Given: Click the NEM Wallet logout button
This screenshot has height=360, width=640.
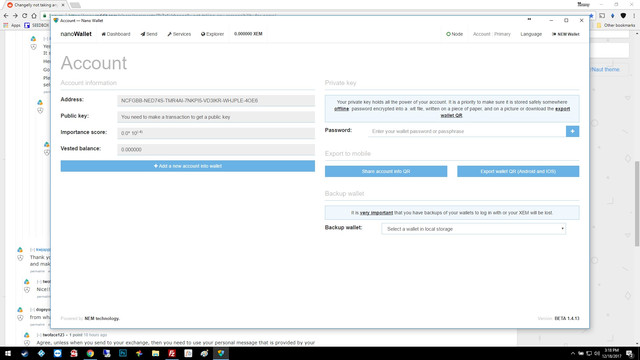Looking at the screenshot, I should click(566, 34).
